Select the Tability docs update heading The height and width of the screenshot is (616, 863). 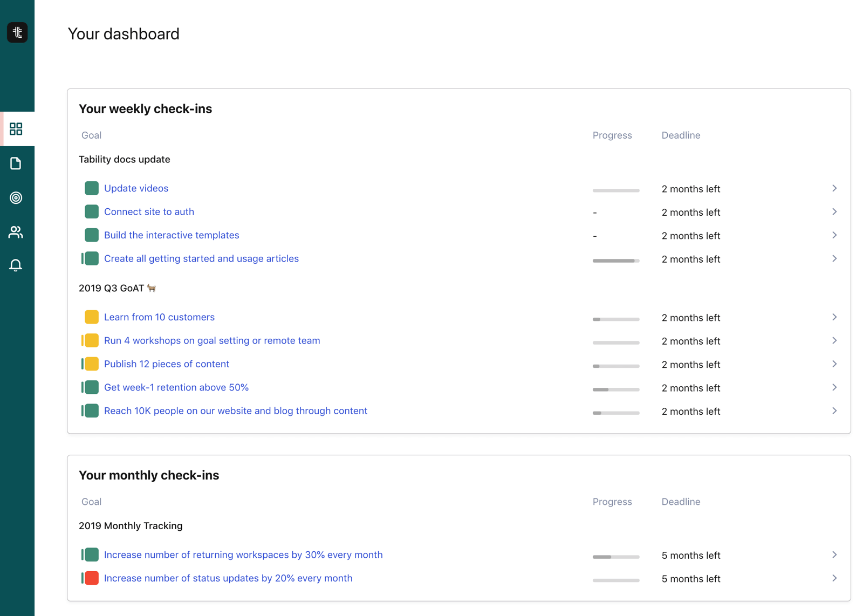[125, 160]
